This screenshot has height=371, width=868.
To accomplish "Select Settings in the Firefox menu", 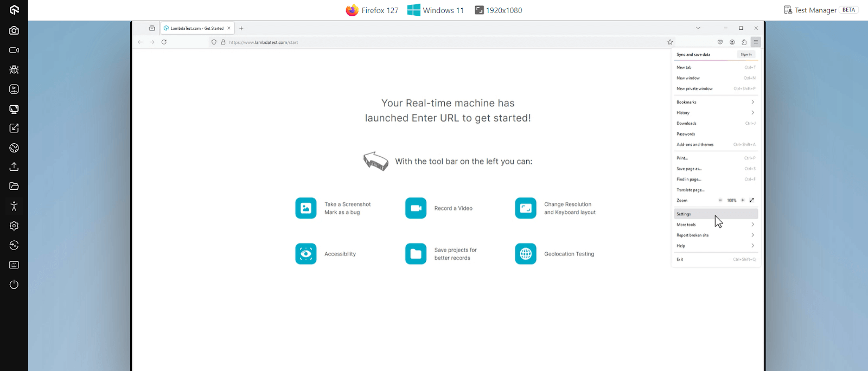I will pyautogui.click(x=716, y=214).
